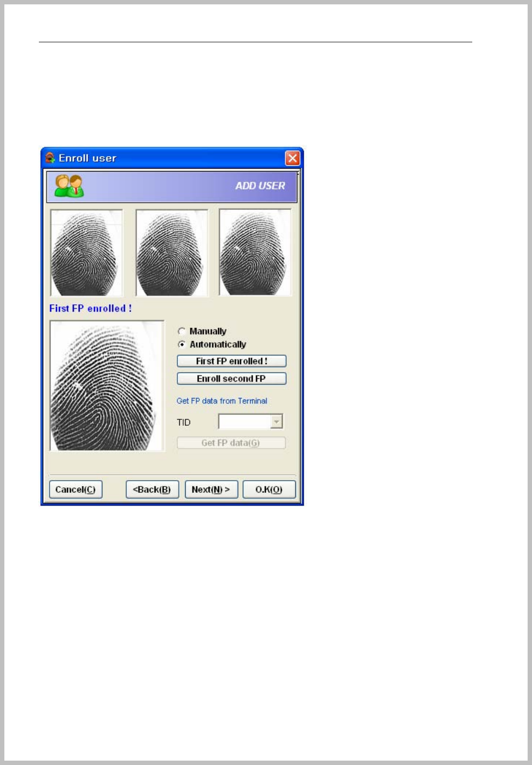
Task: Click the 'First FP enrolled !' button
Action: (231, 361)
